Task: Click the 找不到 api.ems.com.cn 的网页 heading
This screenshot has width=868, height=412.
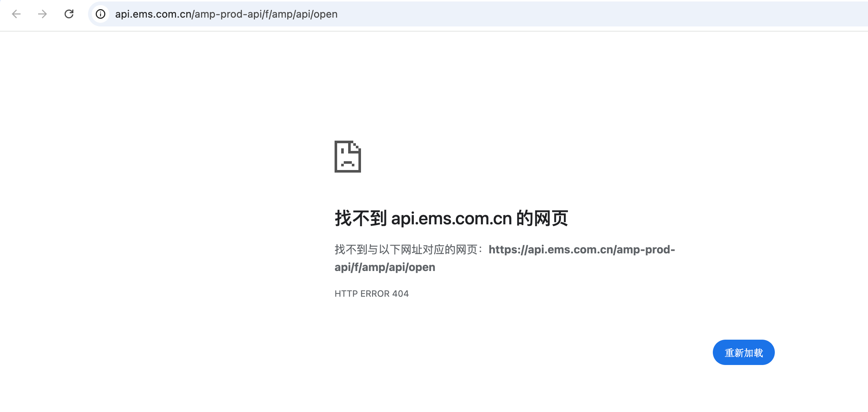Action: click(x=450, y=218)
